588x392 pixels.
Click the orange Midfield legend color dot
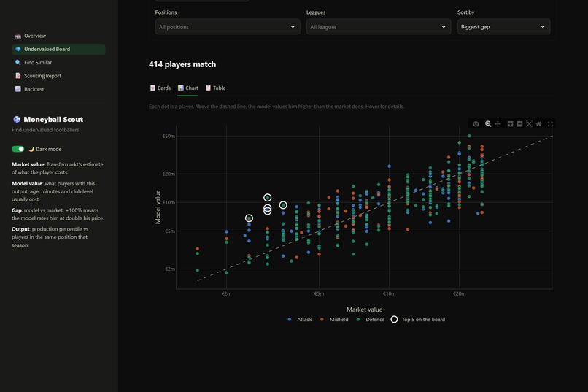322,320
